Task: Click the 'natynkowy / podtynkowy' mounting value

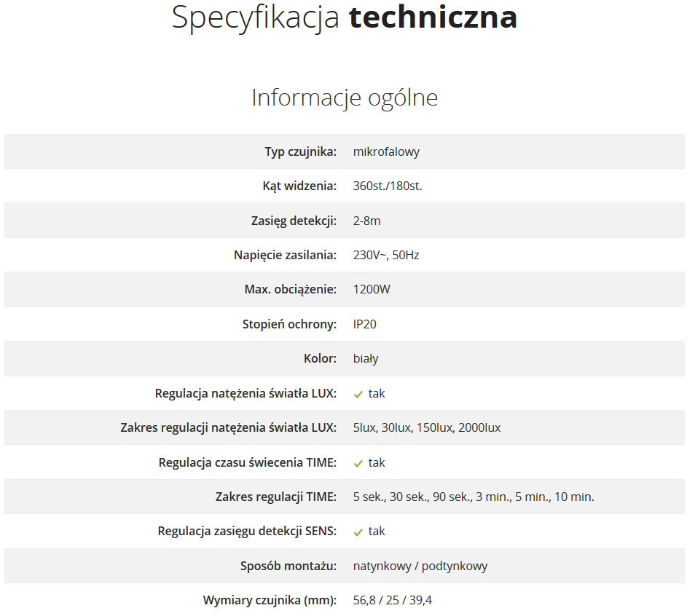Action: coord(420,566)
